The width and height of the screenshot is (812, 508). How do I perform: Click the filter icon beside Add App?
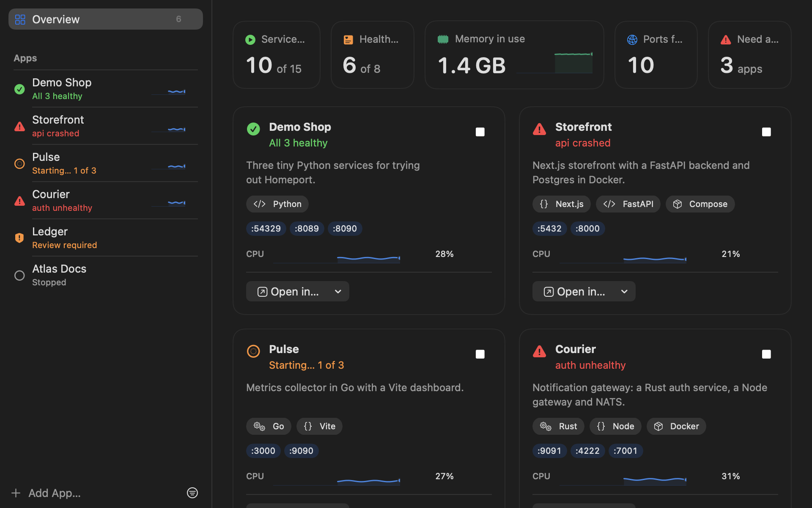point(192,493)
